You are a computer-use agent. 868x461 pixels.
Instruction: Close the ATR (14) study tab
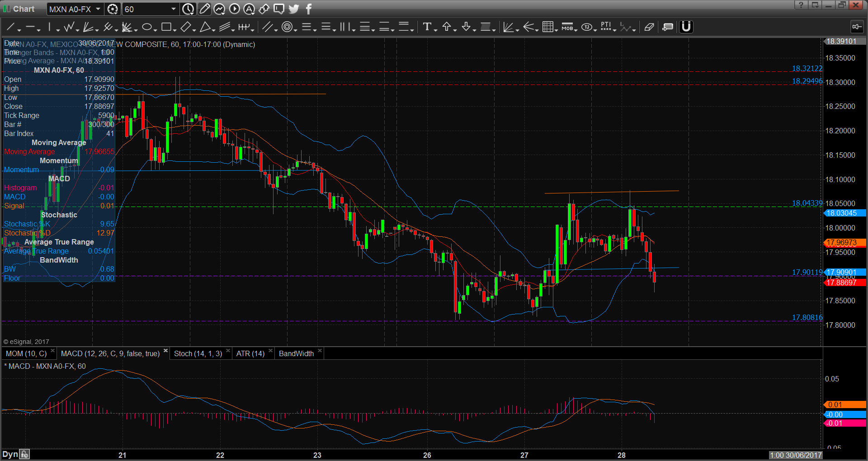(270, 351)
